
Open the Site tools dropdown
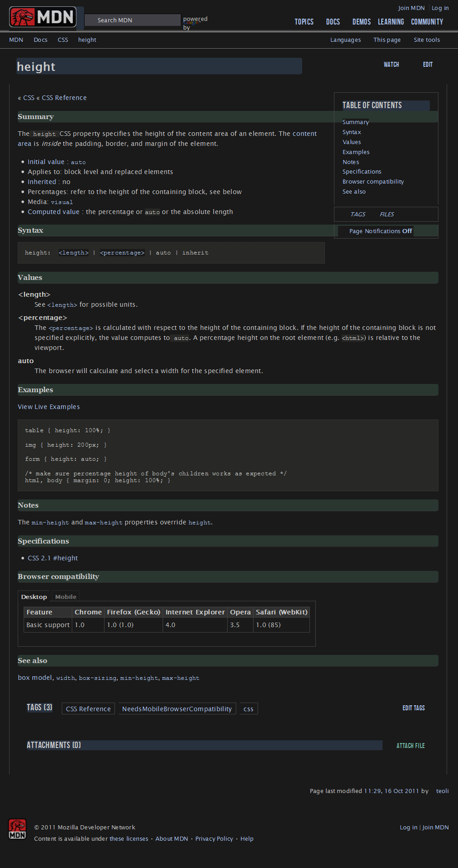(426, 40)
